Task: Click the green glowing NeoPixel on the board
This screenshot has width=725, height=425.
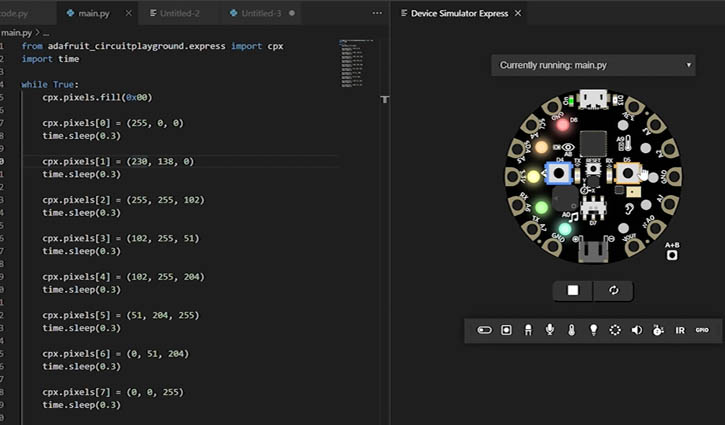Action: click(541, 207)
